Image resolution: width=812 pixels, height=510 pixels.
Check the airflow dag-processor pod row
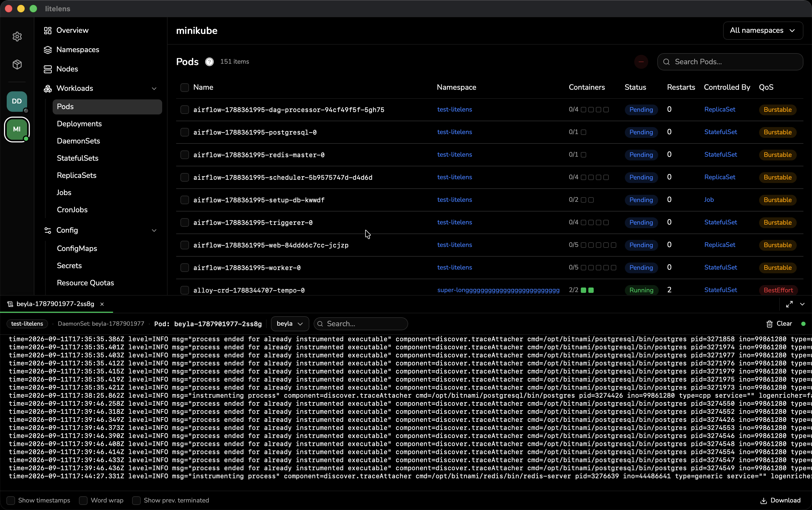pyautogui.click(x=185, y=110)
